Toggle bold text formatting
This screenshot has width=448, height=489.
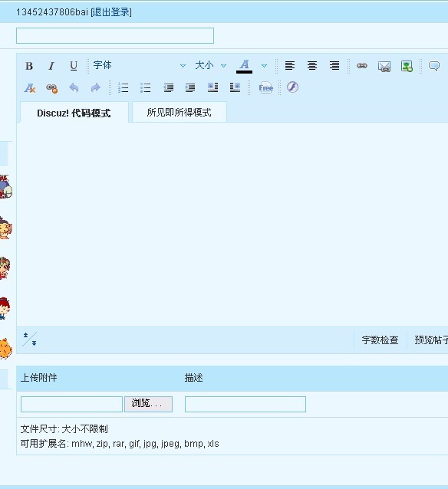(29, 66)
